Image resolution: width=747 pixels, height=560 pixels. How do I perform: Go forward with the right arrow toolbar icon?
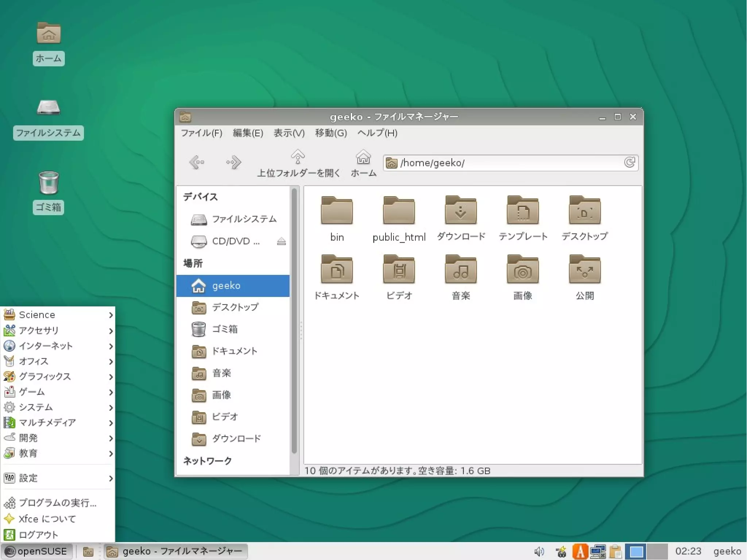(233, 162)
